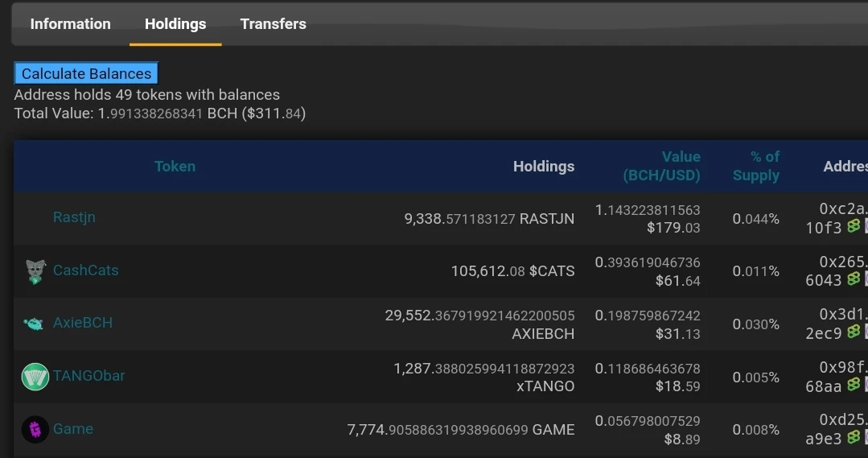Sort by % of Supply header
868x458 pixels.
(756, 166)
